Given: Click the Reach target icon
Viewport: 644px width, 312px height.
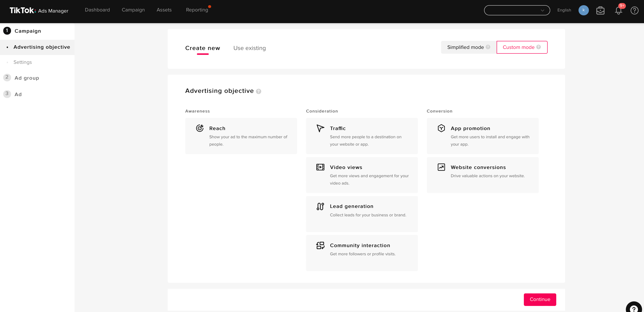Looking at the screenshot, I should [x=199, y=128].
